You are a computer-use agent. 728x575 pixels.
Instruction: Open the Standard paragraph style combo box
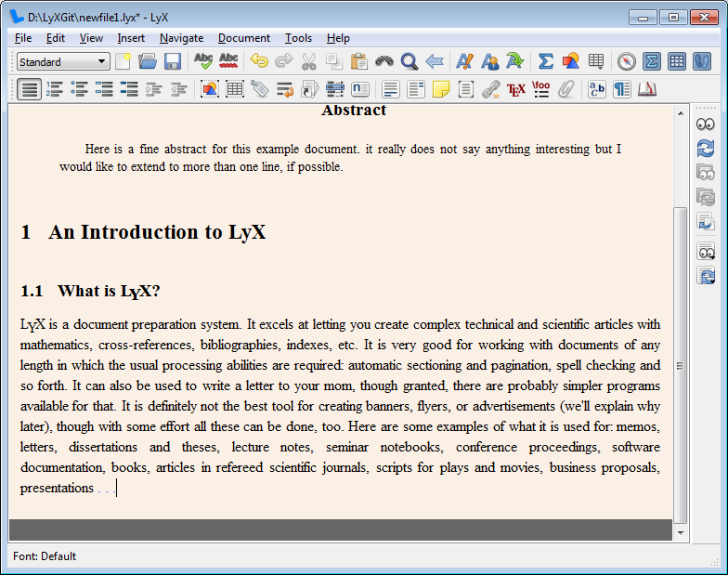point(63,61)
